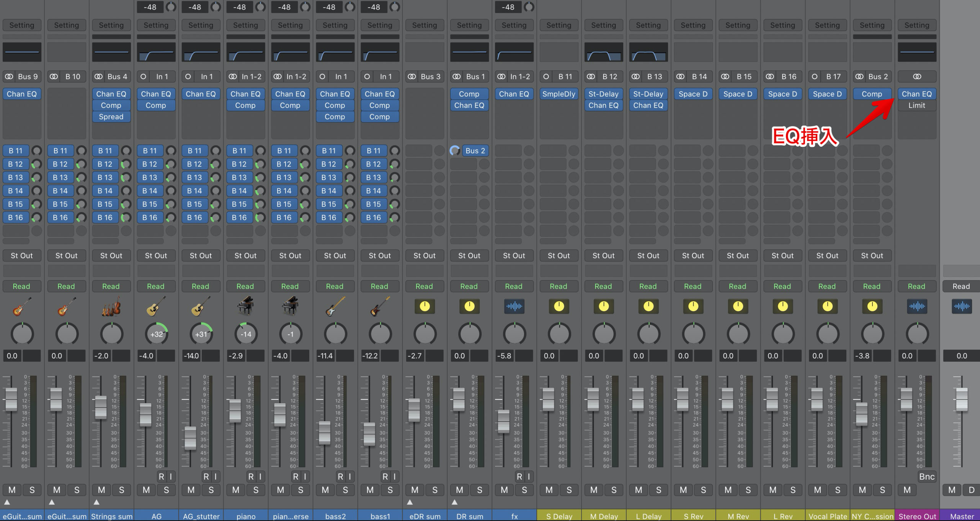Click the waveform icon on fx track
Screen dimensions: 980x521
click(x=514, y=306)
